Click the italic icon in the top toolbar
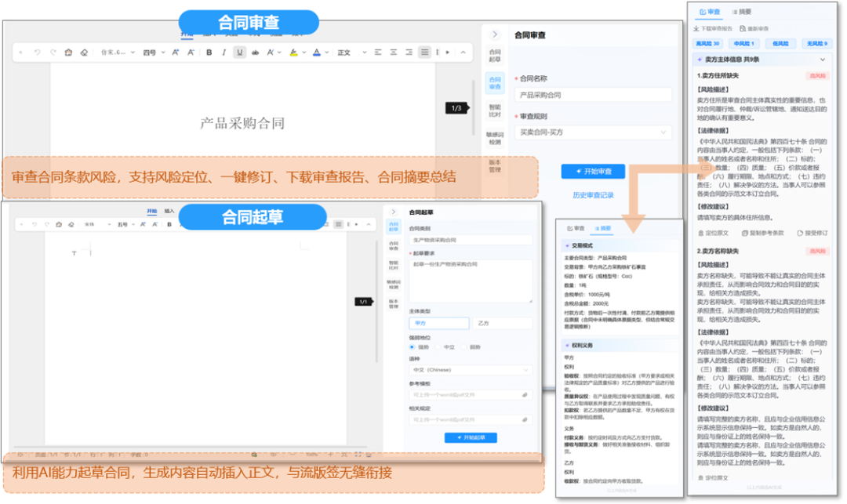Viewport: 847px width, 504px height. click(224, 53)
